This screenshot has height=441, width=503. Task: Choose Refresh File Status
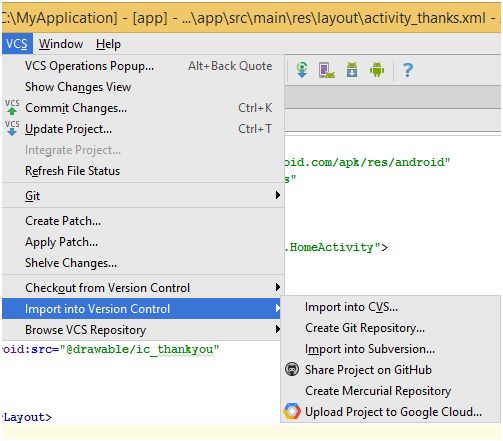pyautogui.click(x=143, y=171)
